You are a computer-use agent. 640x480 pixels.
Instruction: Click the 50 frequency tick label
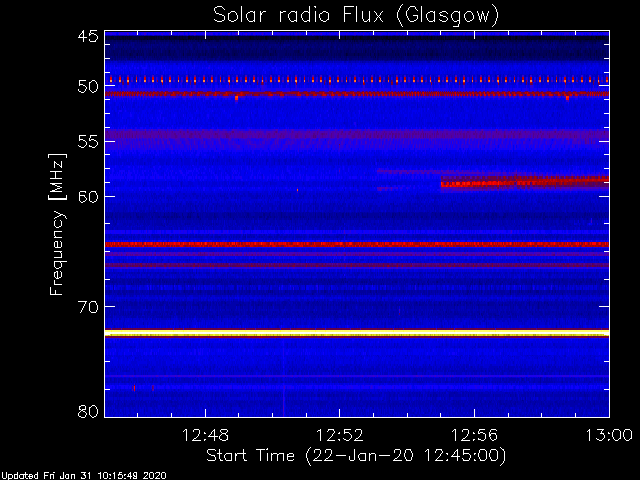(88, 86)
